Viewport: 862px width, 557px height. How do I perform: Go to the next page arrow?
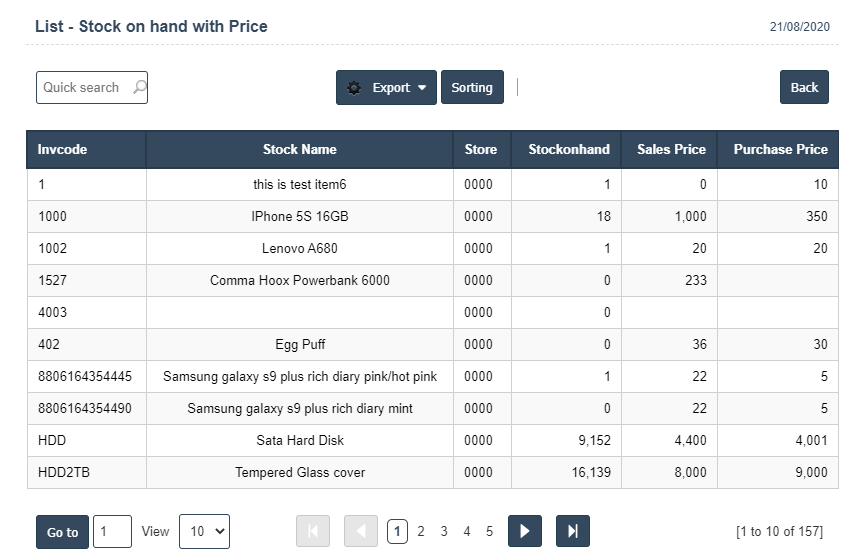525,532
